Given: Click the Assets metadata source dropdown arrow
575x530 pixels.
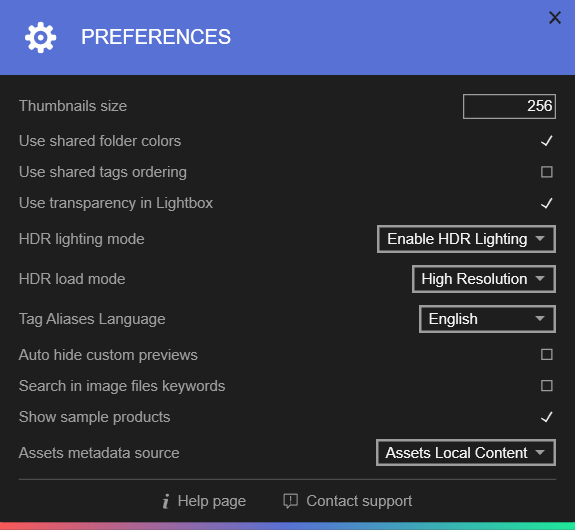Looking at the screenshot, I should 539,452.
